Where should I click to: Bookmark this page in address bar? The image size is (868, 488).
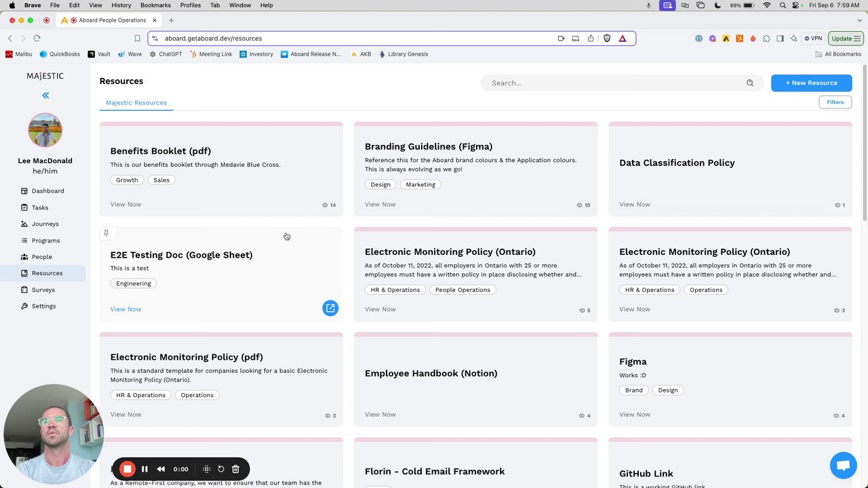point(137,39)
